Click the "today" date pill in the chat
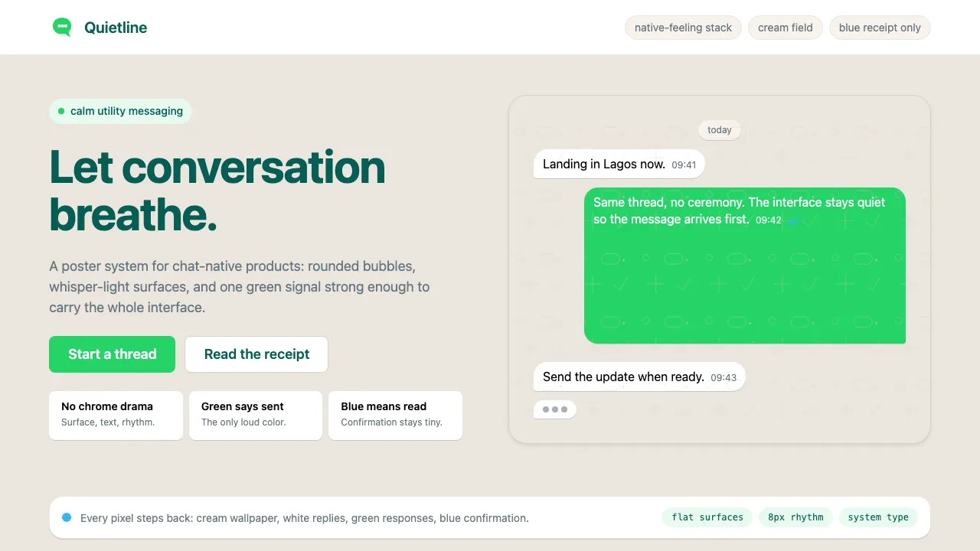 click(720, 130)
